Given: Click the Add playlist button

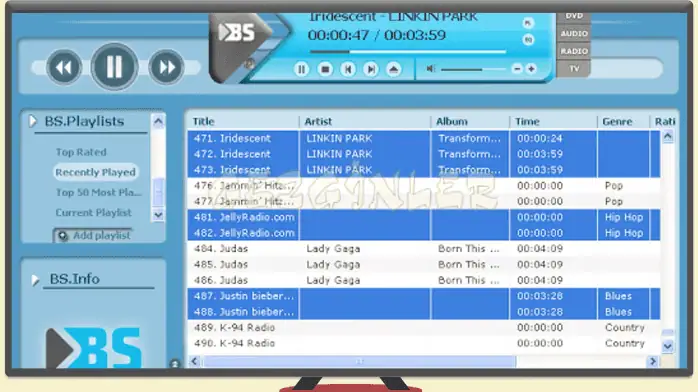Looking at the screenshot, I should (x=93, y=235).
